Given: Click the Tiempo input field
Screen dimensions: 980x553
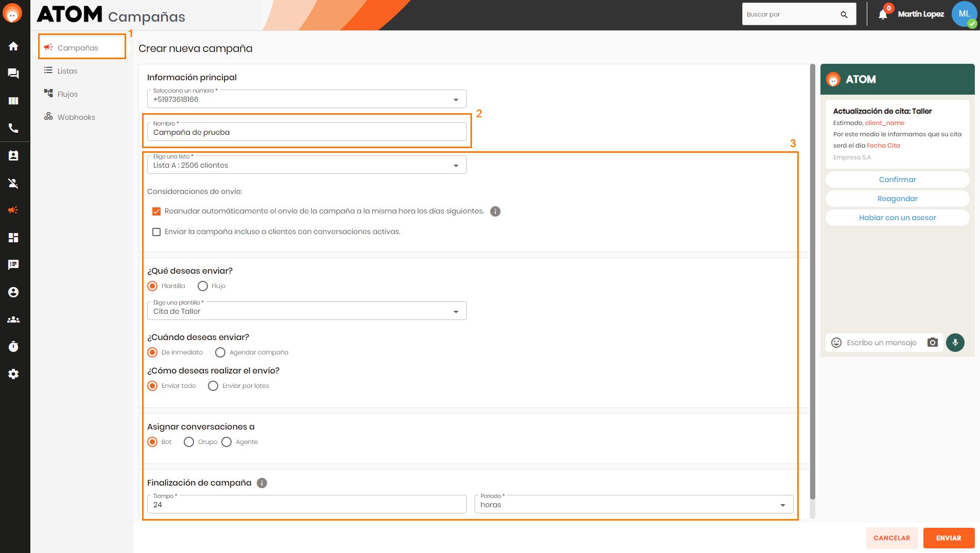Looking at the screenshot, I should (307, 504).
